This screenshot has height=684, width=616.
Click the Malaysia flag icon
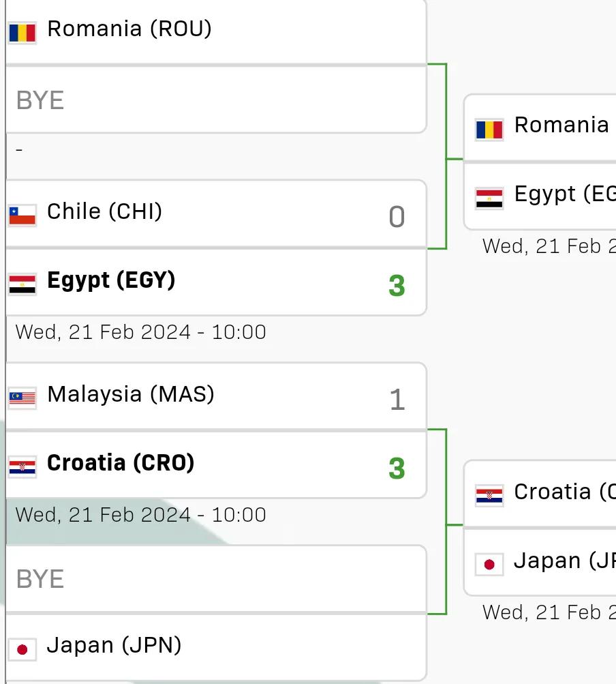tap(22, 398)
